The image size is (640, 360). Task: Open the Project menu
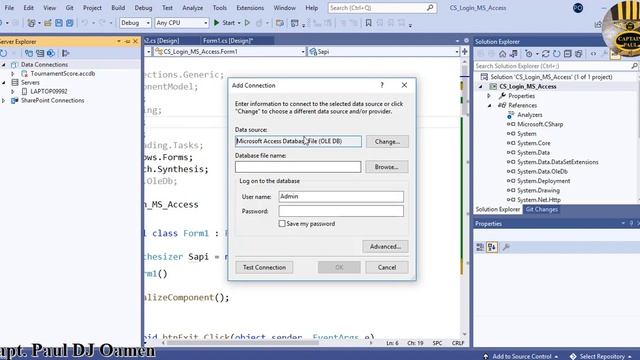coord(92,8)
